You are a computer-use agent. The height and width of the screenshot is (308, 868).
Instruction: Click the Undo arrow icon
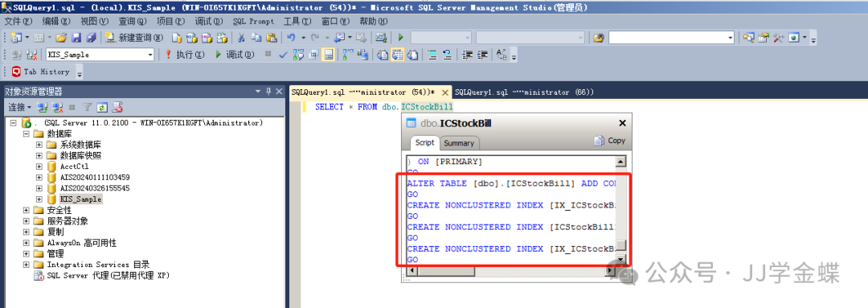(291, 38)
